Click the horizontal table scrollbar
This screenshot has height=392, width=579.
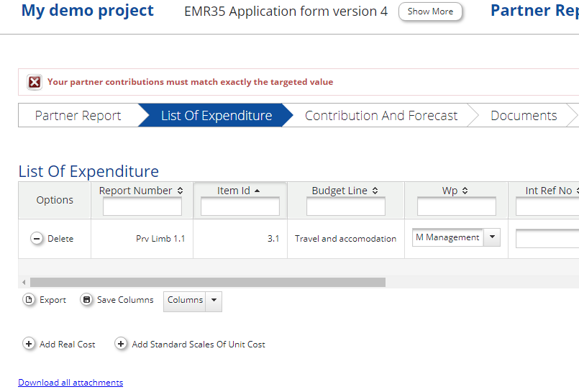pos(207,283)
